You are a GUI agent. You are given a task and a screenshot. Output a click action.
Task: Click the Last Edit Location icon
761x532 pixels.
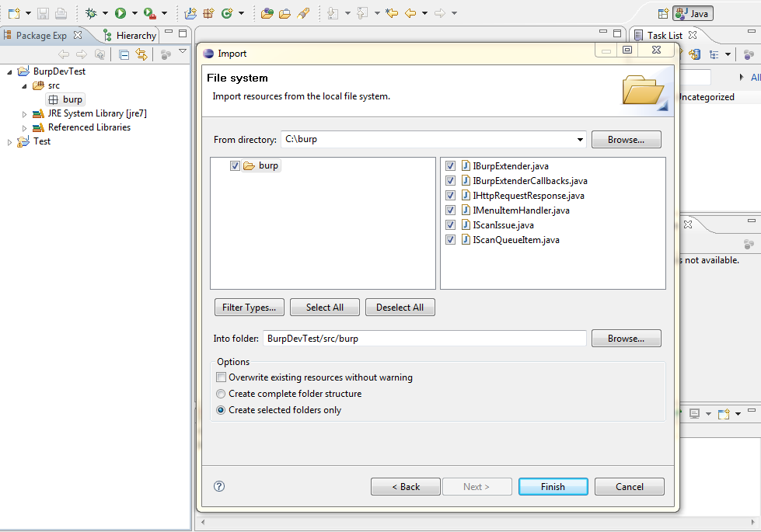click(392, 13)
